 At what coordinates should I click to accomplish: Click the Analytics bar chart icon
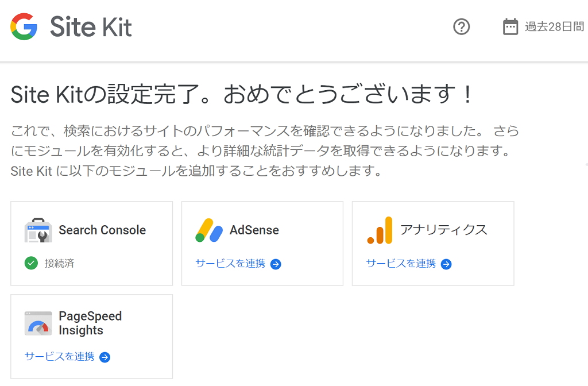(380, 230)
